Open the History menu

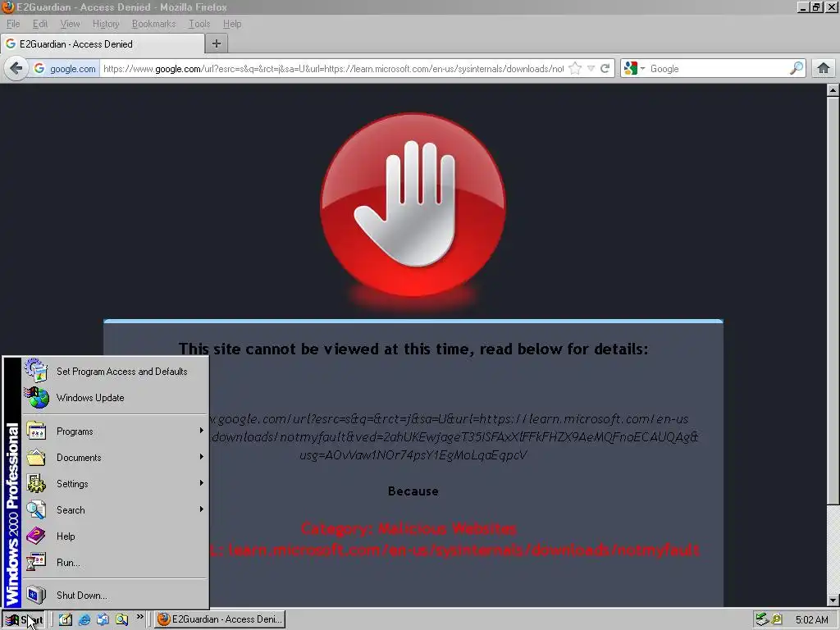pos(106,24)
